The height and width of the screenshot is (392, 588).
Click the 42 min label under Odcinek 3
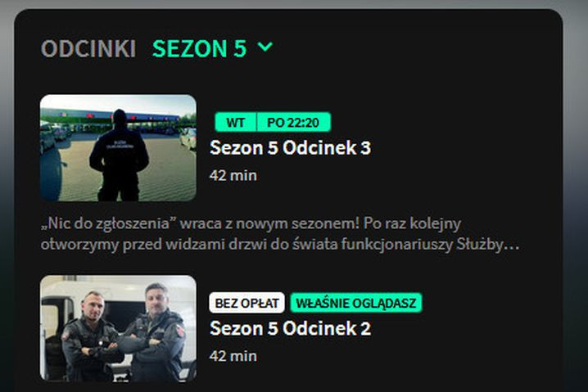pos(233,175)
